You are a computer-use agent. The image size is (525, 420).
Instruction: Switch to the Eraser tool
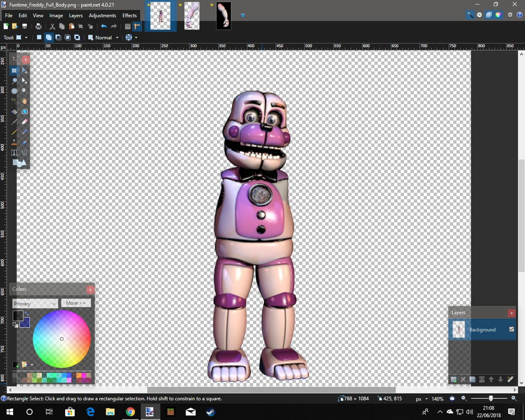(x=24, y=122)
